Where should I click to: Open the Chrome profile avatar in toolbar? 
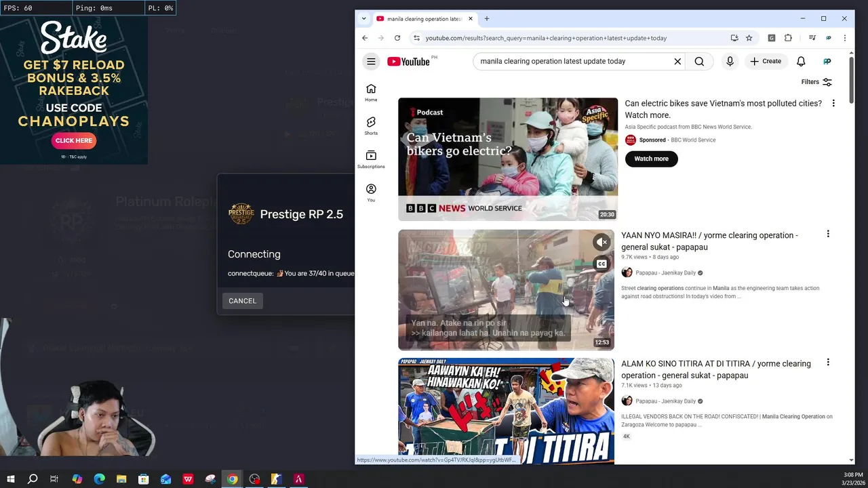coord(829,38)
